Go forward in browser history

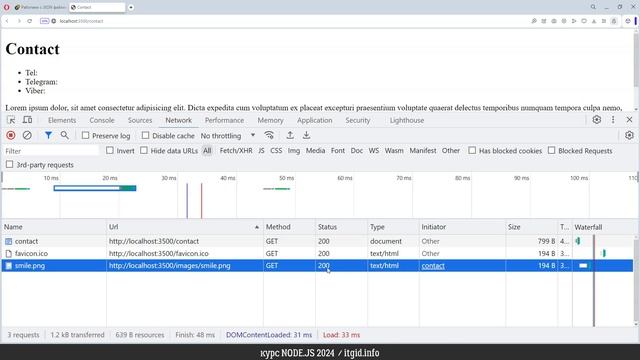click(19, 21)
